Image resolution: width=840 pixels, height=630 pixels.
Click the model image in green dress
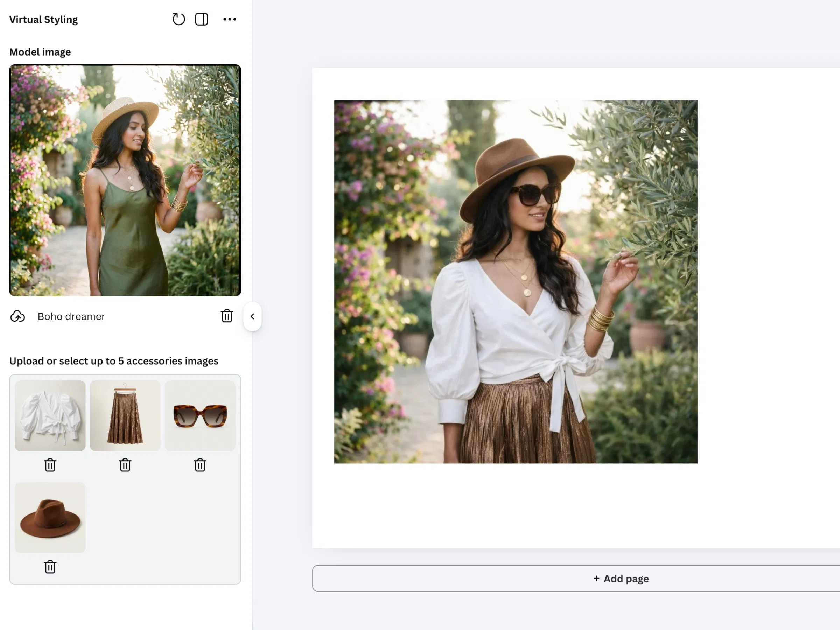(125, 180)
